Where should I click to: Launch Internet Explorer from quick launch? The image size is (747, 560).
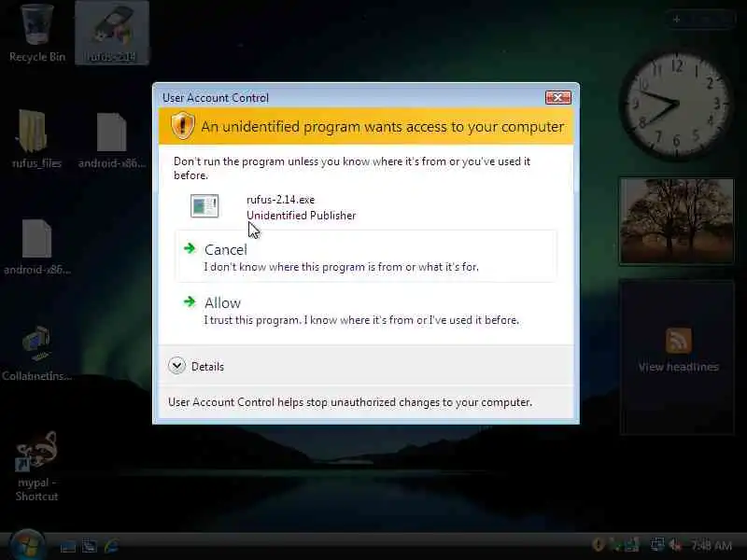pyautogui.click(x=111, y=546)
